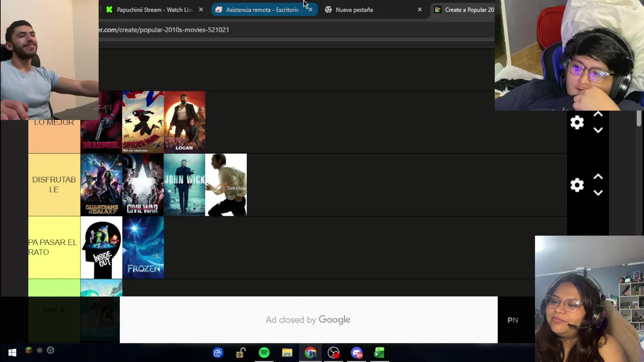This screenshot has height=362, width=644.
Task: Click the LO MEJOR tier label
Action: pyautogui.click(x=54, y=123)
